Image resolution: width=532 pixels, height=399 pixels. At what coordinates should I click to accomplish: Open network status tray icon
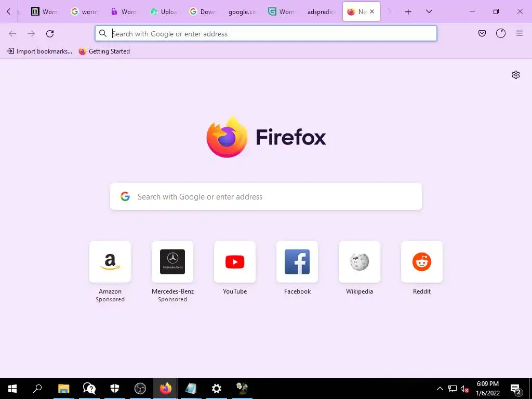(x=453, y=389)
